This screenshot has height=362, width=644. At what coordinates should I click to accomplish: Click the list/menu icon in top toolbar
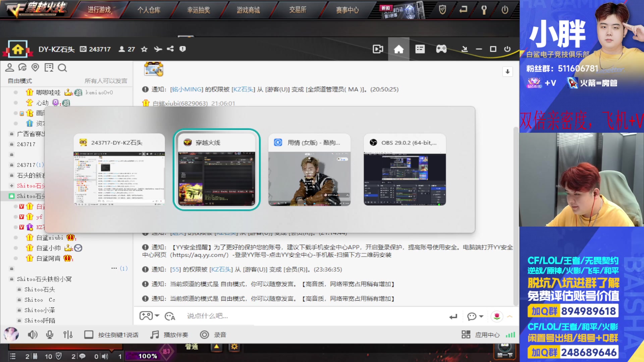(x=419, y=49)
